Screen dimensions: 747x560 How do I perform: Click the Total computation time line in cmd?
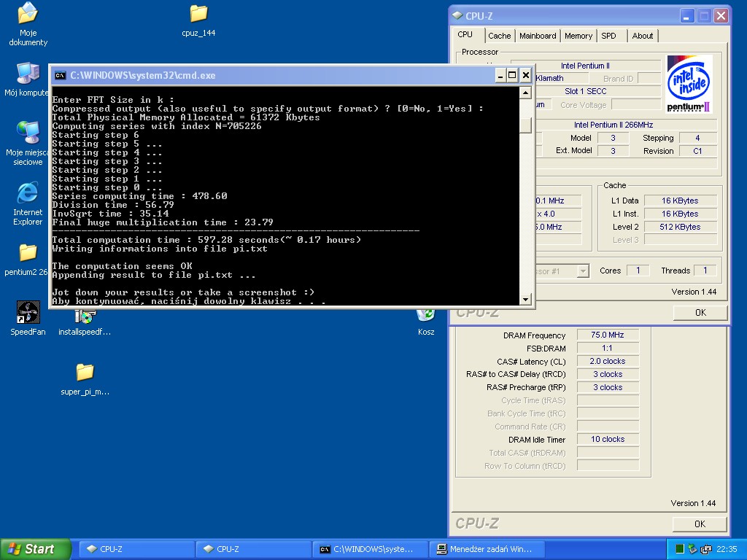point(206,239)
